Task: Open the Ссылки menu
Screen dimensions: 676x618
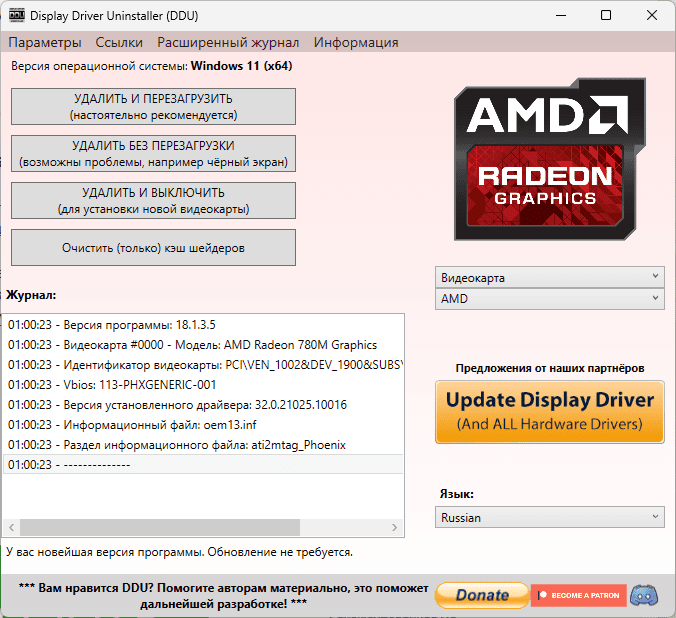Action: click(x=119, y=42)
